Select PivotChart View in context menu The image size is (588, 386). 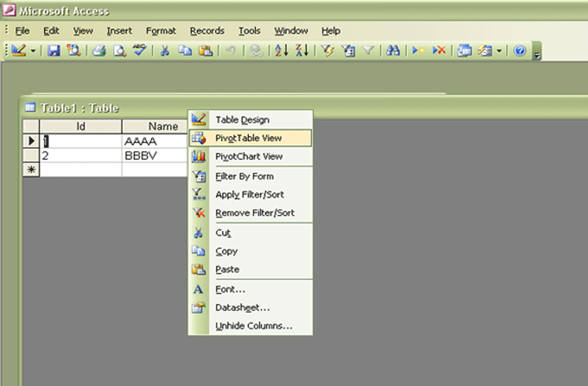[250, 156]
